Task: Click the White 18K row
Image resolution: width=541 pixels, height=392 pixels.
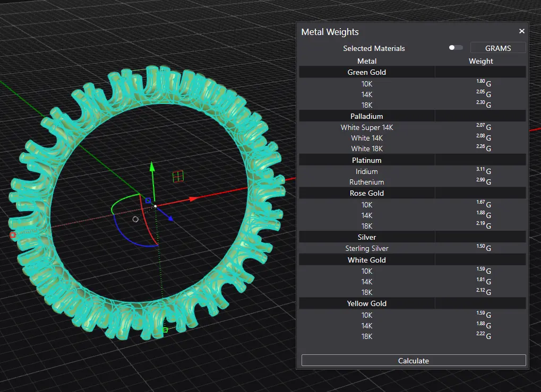Action: click(413, 149)
